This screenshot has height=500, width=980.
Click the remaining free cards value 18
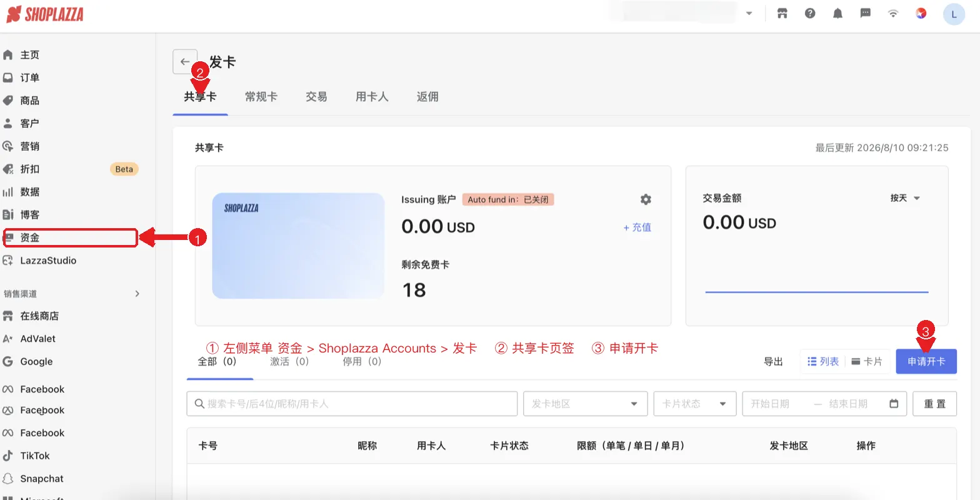[x=414, y=290]
